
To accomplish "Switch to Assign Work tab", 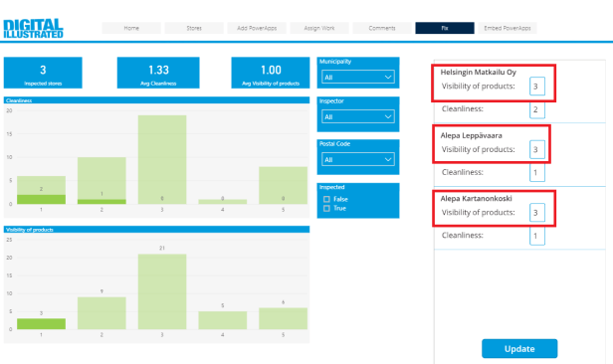I will pyautogui.click(x=319, y=28).
